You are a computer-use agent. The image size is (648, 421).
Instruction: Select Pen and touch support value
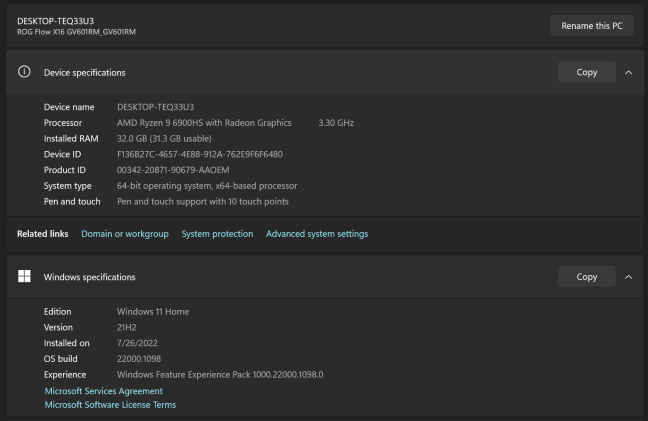202,202
